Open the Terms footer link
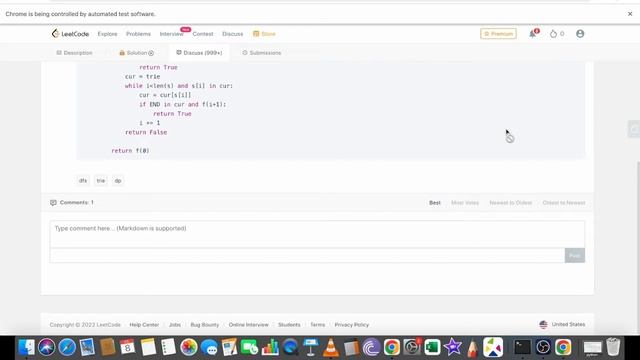This screenshot has width=640, height=360. click(x=318, y=325)
